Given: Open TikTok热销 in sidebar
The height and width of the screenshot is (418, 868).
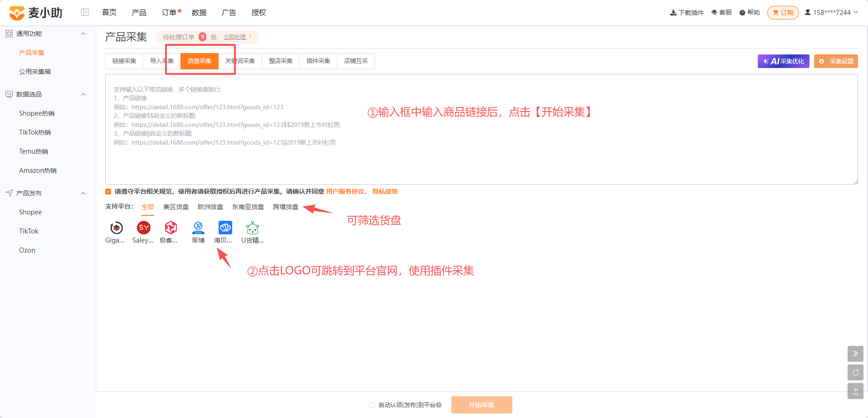Looking at the screenshot, I should point(35,132).
